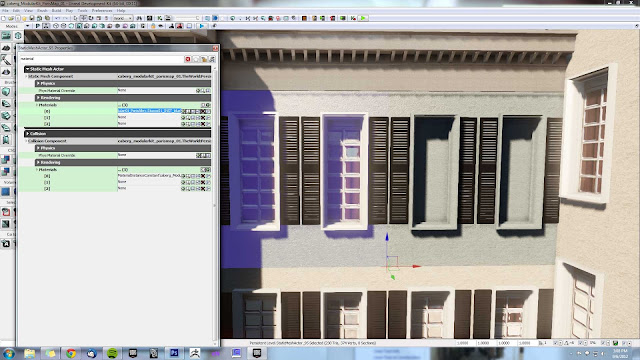The image size is (640, 360).
Task: Click the far clipping plane slider
Action: 187,18
